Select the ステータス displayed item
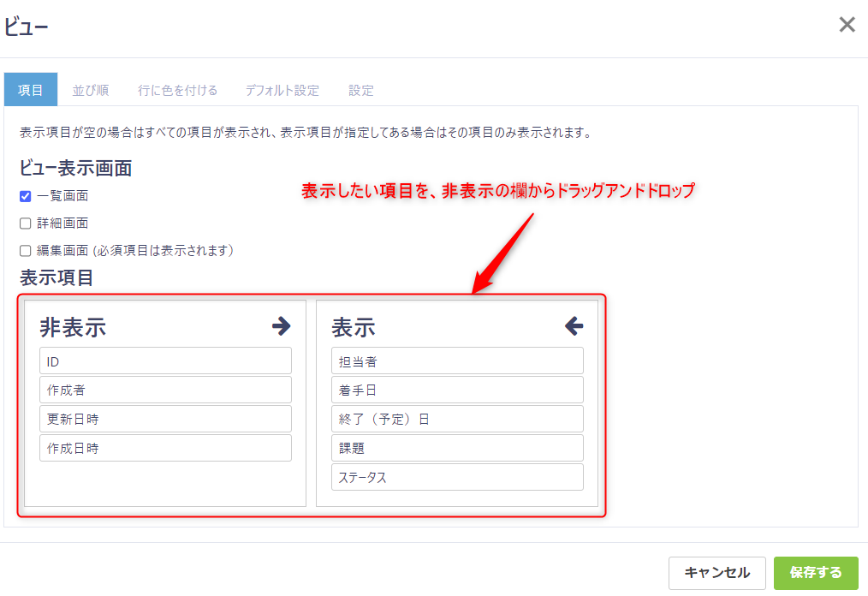The height and width of the screenshot is (596, 868). tap(457, 477)
